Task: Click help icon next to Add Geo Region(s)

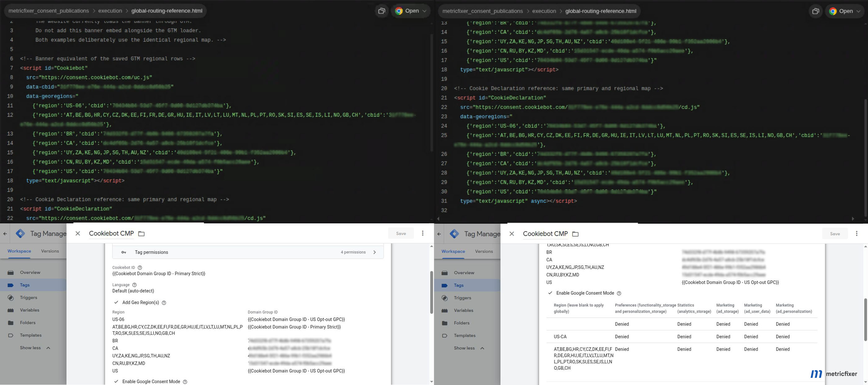Action: click(x=164, y=303)
